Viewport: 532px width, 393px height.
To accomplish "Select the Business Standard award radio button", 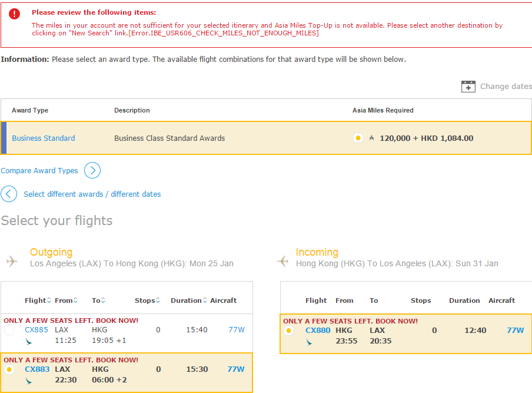I will click(x=358, y=138).
